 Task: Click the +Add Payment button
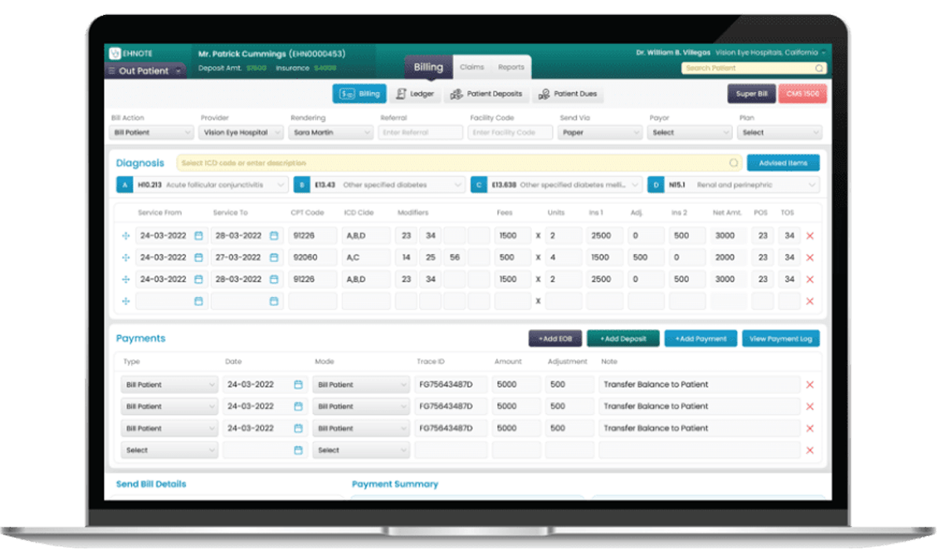(700, 338)
